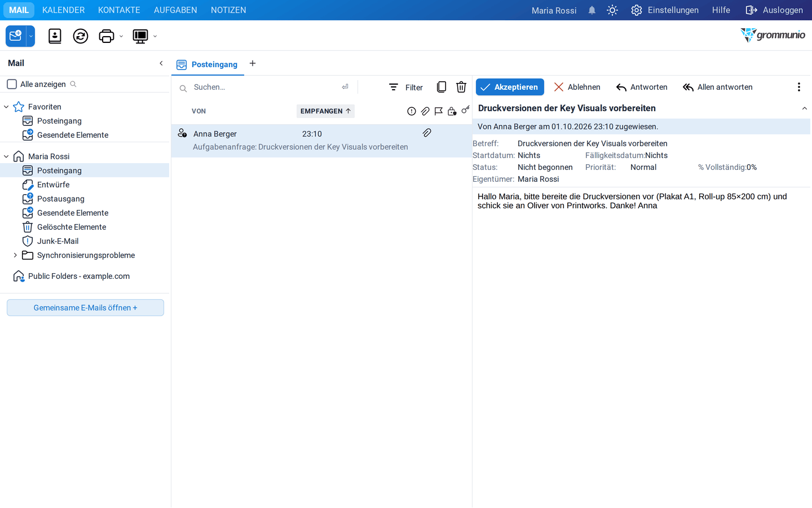The width and height of the screenshot is (812, 508).
Task: Select the Anna Berger task request email
Action: point(321,141)
